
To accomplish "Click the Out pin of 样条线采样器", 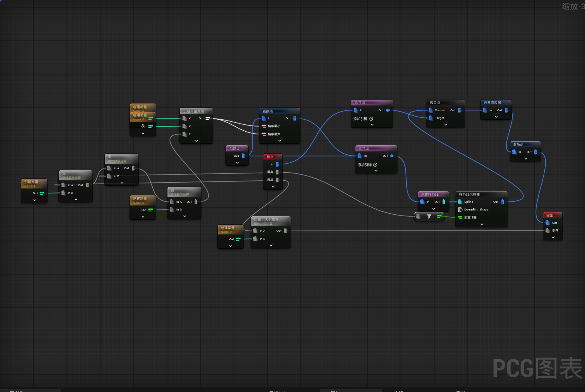I will coord(503,202).
